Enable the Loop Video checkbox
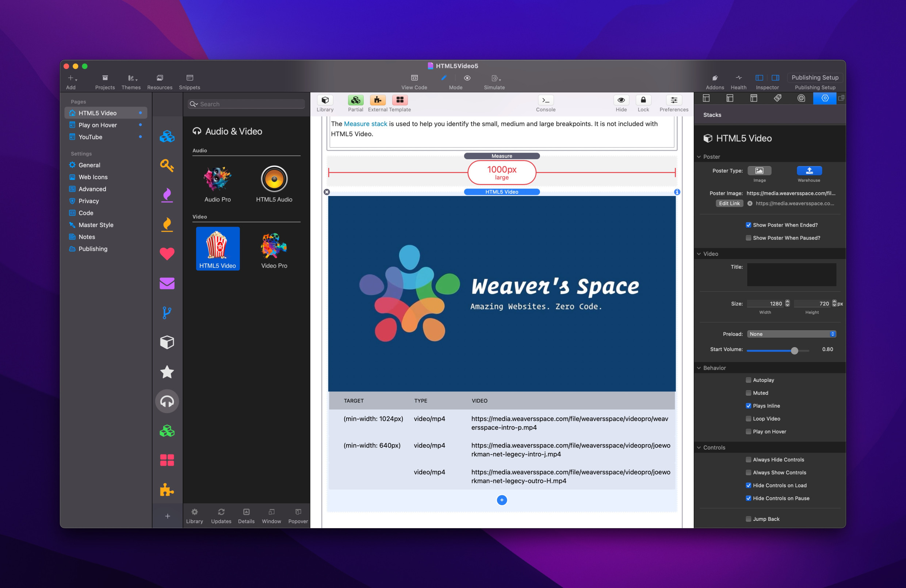Screen dimensions: 906x588 click(x=748, y=419)
